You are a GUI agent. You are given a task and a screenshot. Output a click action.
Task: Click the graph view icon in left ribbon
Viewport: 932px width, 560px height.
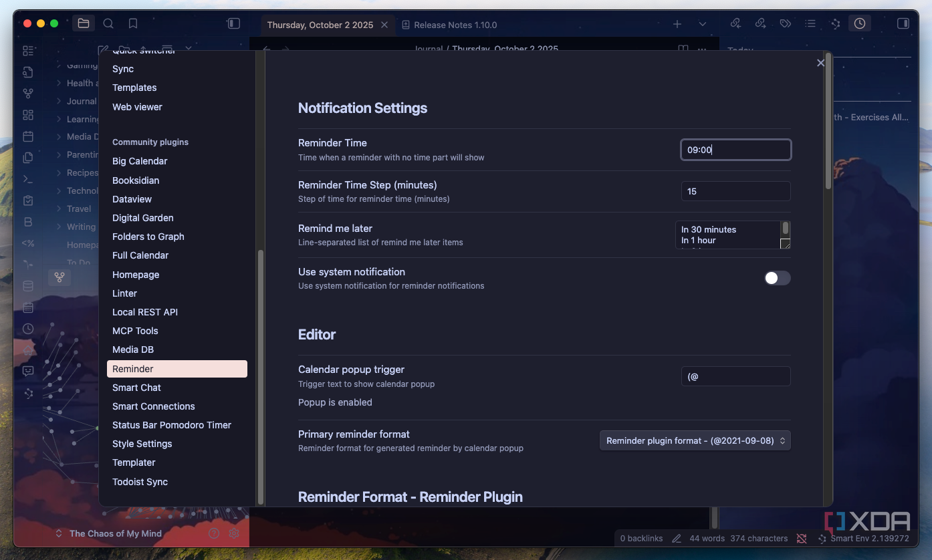point(28,94)
